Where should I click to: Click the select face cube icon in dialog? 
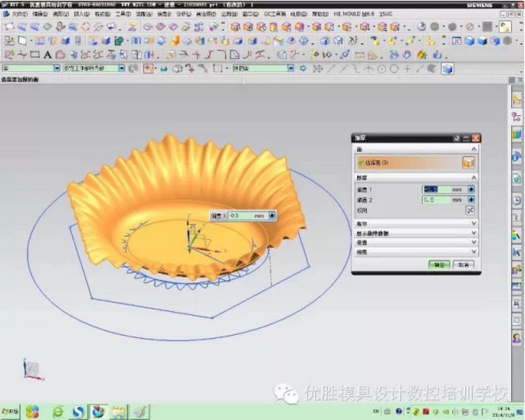pyautogui.click(x=468, y=162)
